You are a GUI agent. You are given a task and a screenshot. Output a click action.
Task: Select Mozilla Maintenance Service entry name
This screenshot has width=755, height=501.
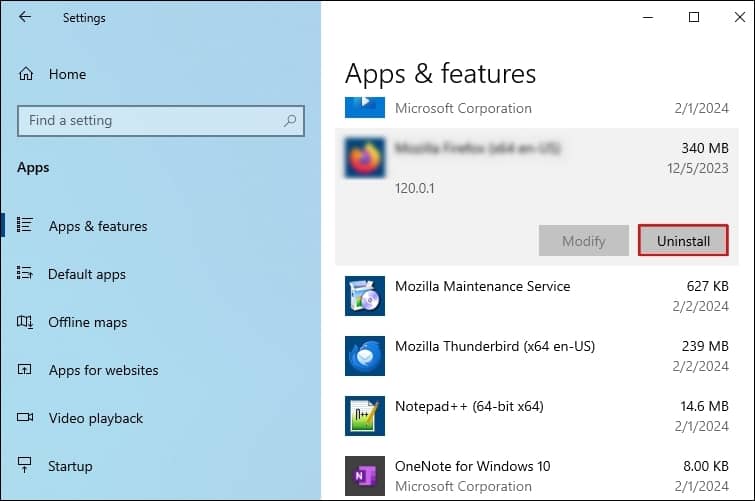(482, 286)
